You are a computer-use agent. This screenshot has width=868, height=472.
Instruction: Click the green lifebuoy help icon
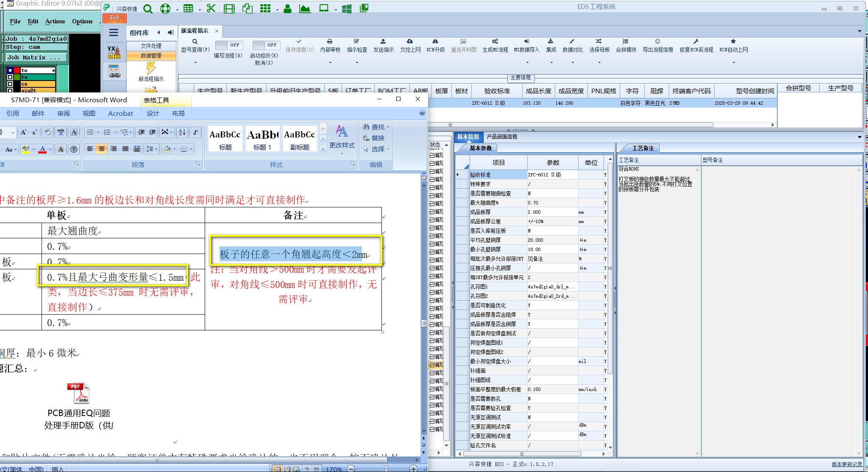[165, 8]
